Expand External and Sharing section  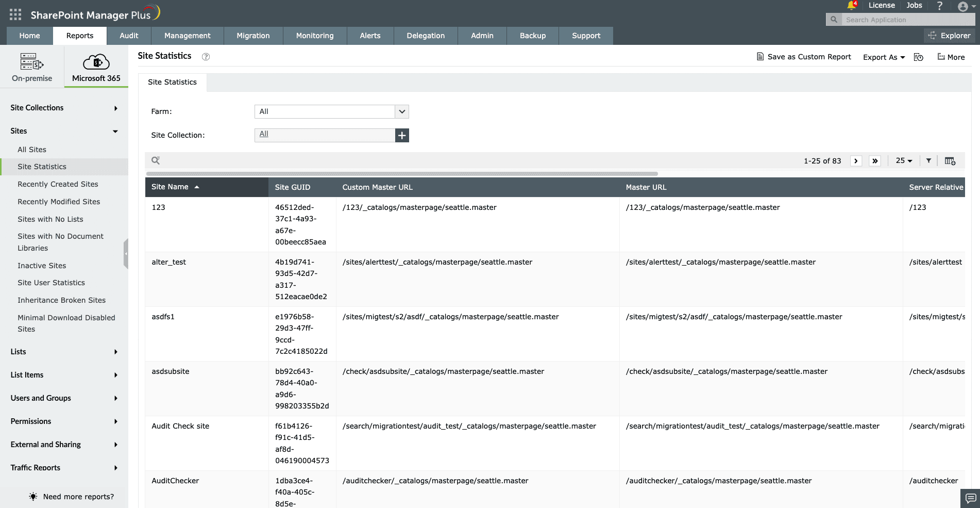point(64,445)
